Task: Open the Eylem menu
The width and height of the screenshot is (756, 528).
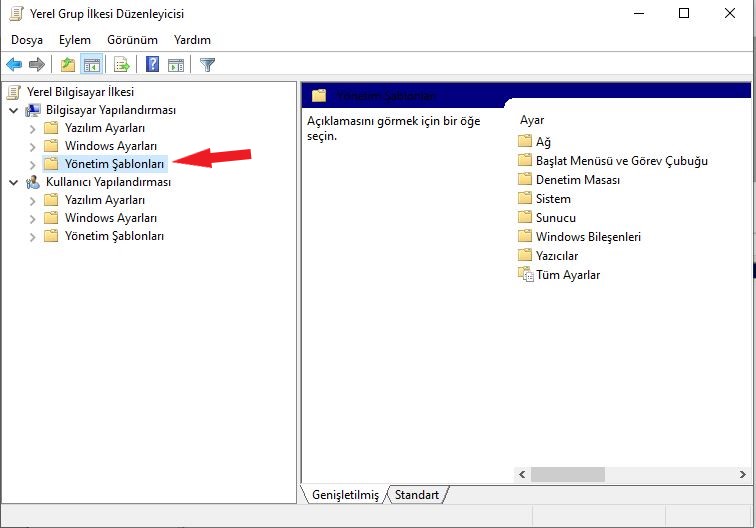Action: [x=75, y=40]
